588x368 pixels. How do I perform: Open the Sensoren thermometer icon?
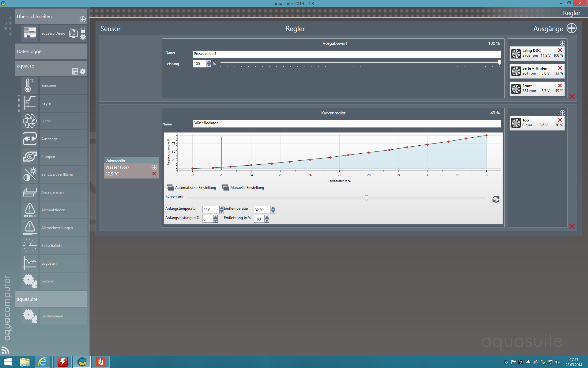point(30,85)
